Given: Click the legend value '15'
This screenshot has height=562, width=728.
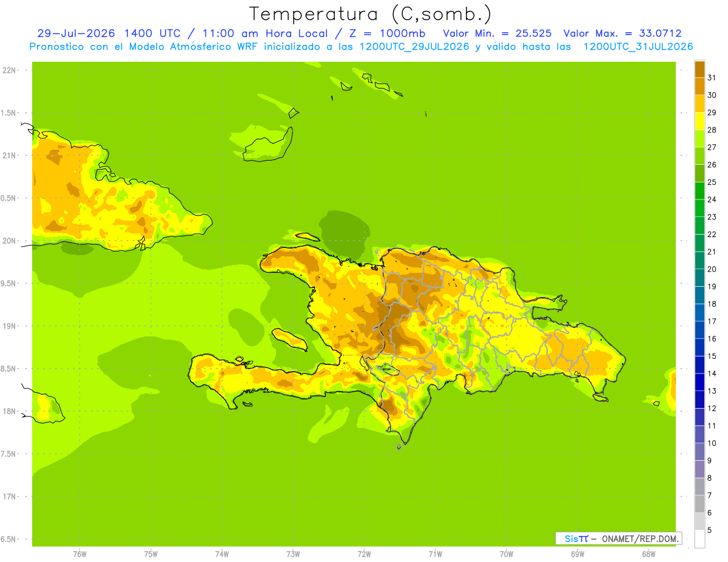Looking at the screenshot, I should click(712, 356).
